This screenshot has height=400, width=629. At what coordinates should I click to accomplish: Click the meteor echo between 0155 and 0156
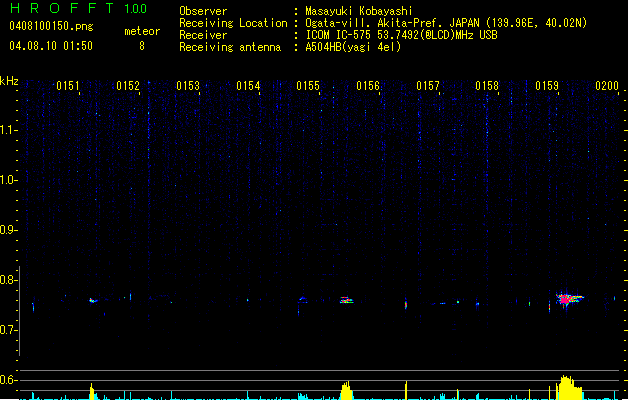[x=346, y=300]
